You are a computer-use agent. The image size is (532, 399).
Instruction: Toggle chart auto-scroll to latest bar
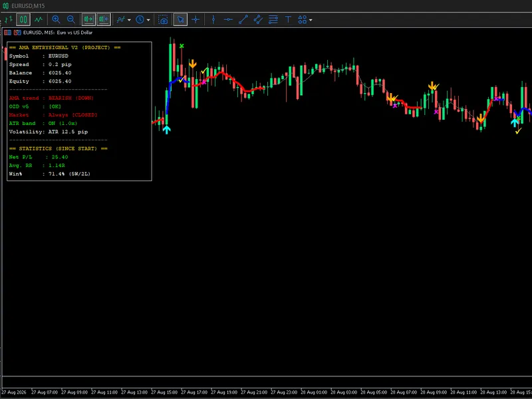click(88, 19)
